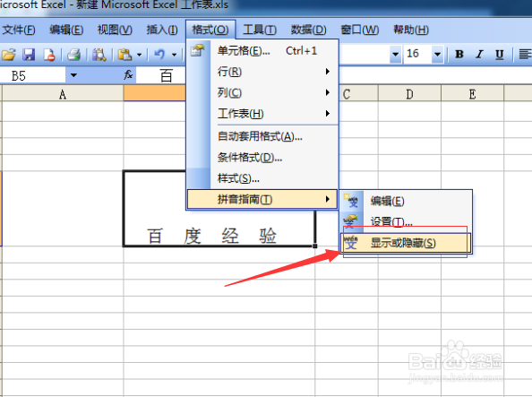Choose 设置(T)... in phonetic guide submenu
This screenshot has width=532, height=397.
407,221
